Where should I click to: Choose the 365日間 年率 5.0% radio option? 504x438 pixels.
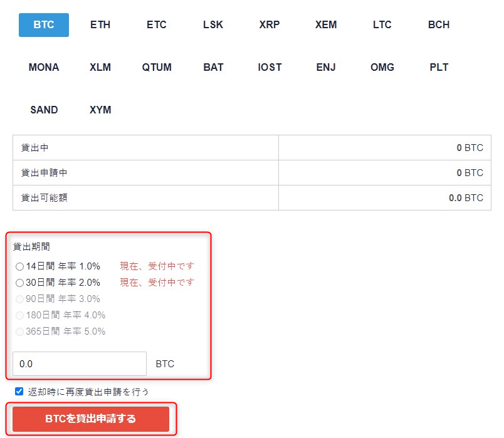pyautogui.click(x=19, y=331)
